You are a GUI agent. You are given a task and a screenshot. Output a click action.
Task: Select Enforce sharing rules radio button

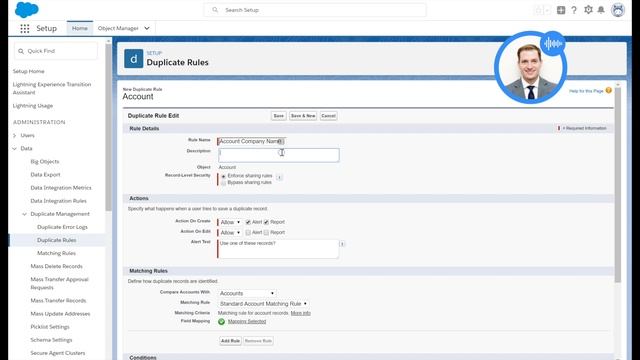coord(223,176)
